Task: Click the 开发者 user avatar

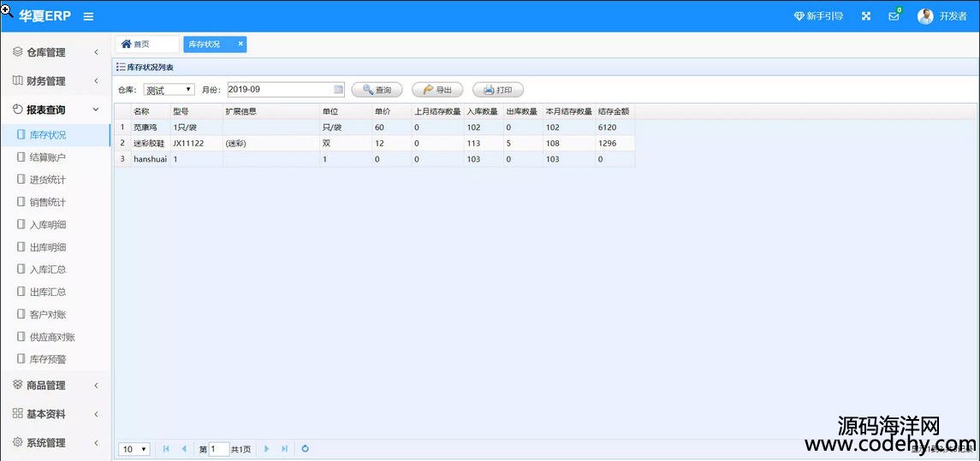Action: (x=925, y=17)
